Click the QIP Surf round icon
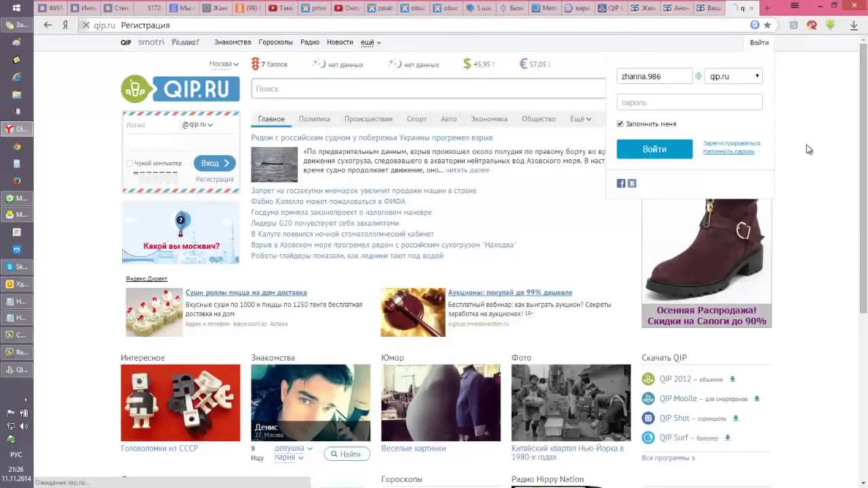 click(x=648, y=438)
